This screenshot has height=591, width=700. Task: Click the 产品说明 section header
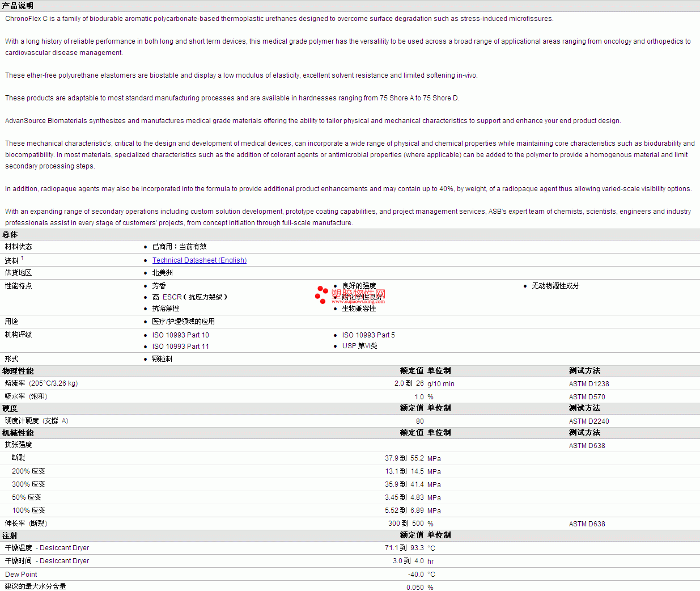(x=18, y=6)
